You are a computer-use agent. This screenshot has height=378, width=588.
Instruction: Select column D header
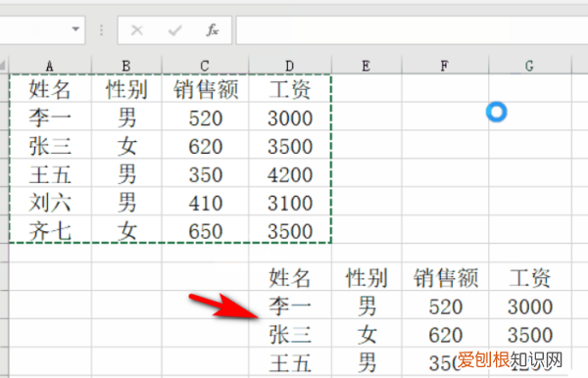click(290, 66)
